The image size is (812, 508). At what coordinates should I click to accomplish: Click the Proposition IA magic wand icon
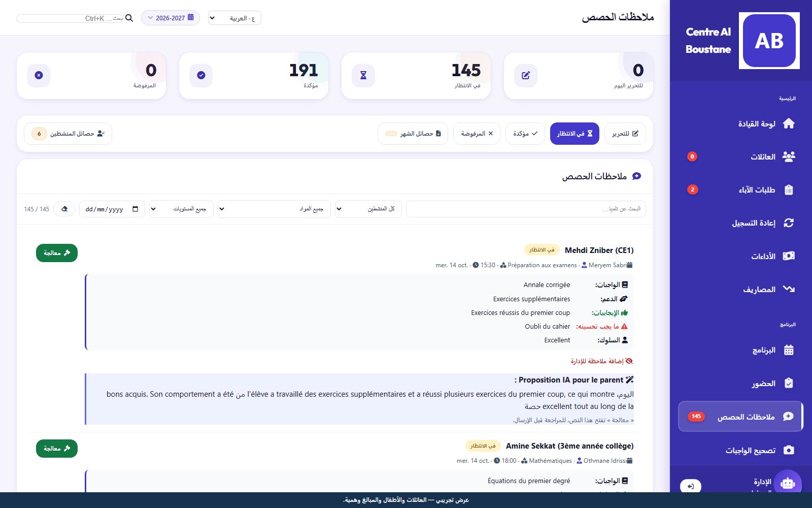point(630,380)
